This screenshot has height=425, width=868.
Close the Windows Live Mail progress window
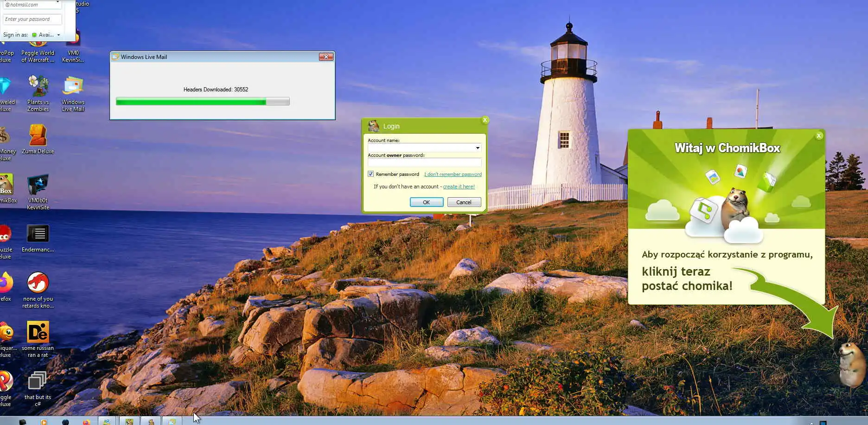click(326, 57)
